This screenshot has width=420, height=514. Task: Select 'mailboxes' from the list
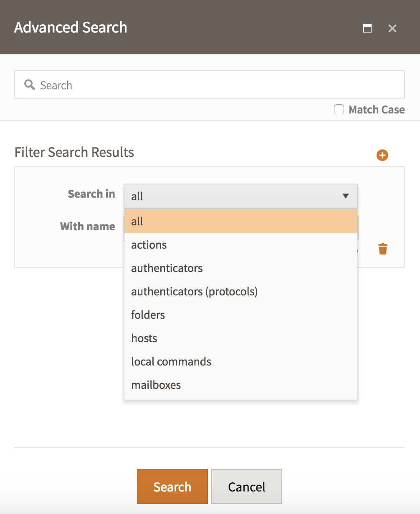(x=241, y=385)
